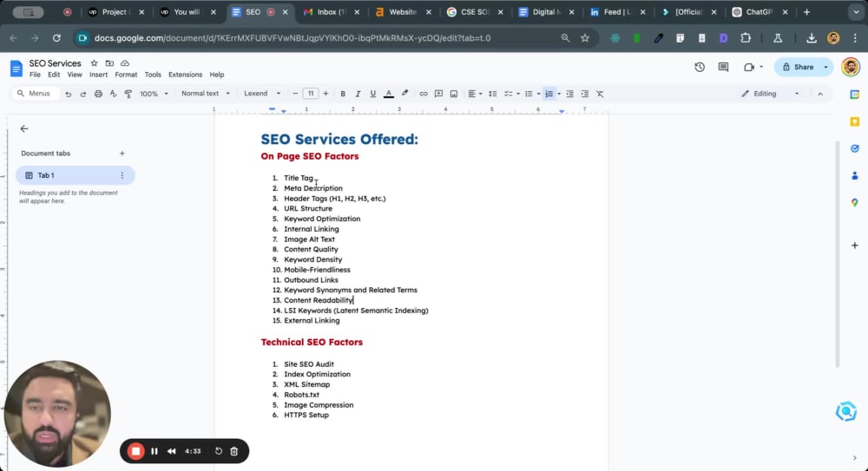Toggle underline formatting
The height and width of the screenshot is (471, 868).
coord(372,94)
